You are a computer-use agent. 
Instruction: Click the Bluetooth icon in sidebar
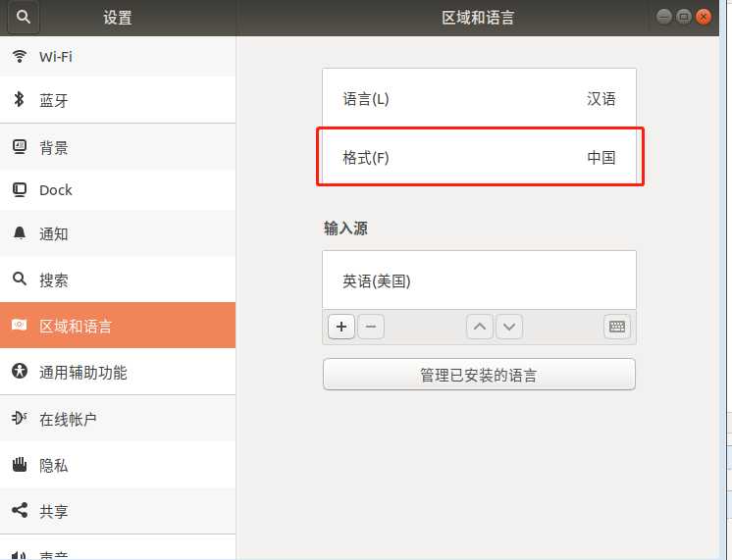[20, 99]
